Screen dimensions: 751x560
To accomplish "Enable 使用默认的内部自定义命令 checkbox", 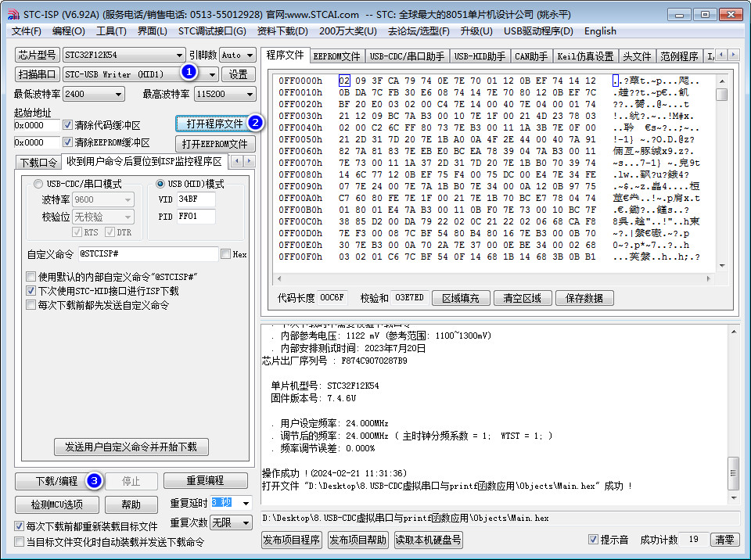I will pos(31,277).
